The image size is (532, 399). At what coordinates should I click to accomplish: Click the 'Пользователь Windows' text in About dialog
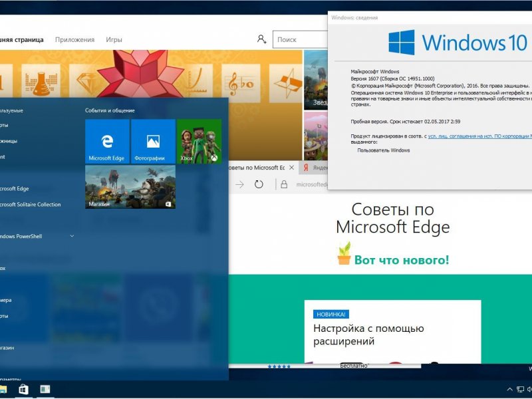tap(384, 150)
